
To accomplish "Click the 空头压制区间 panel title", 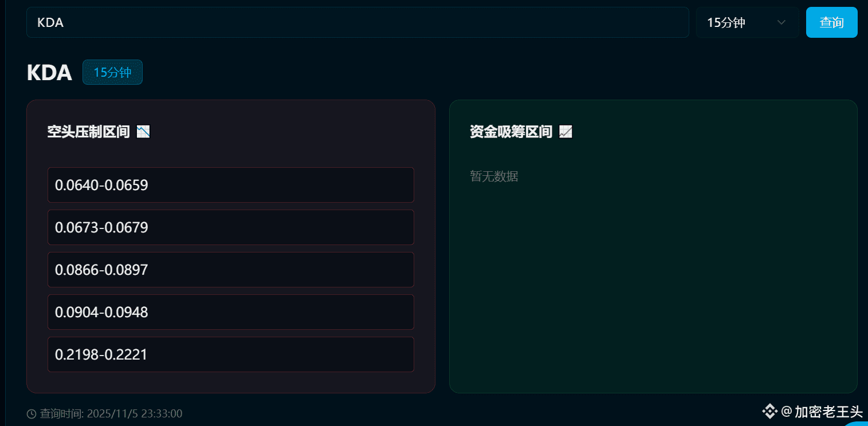I will (x=89, y=132).
